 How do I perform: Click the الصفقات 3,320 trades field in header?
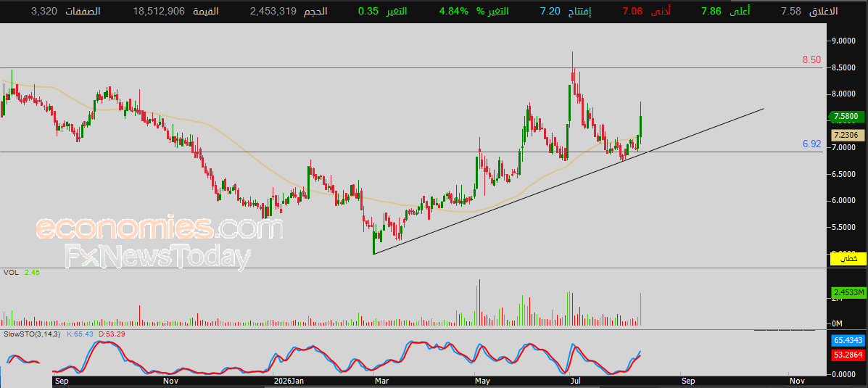pyautogui.click(x=67, y=11)
